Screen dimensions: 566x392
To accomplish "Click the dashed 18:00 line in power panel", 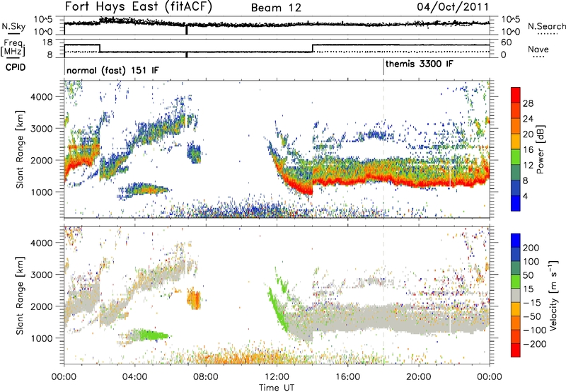I will point(383,148).
